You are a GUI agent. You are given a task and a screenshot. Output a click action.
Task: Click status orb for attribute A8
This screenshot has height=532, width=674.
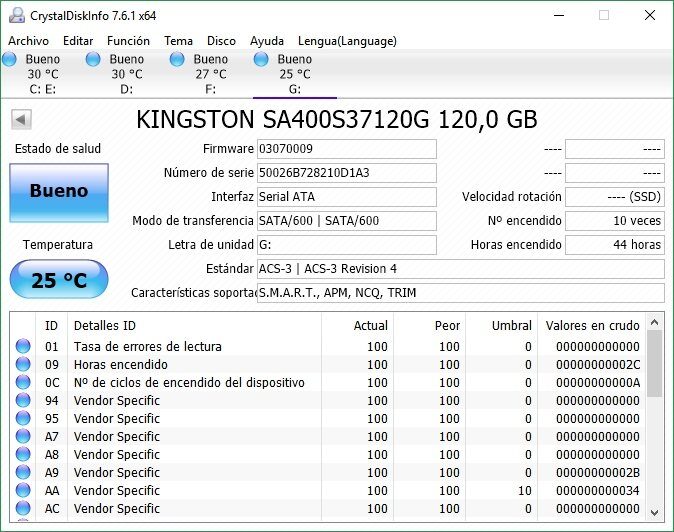coord(23,454)
